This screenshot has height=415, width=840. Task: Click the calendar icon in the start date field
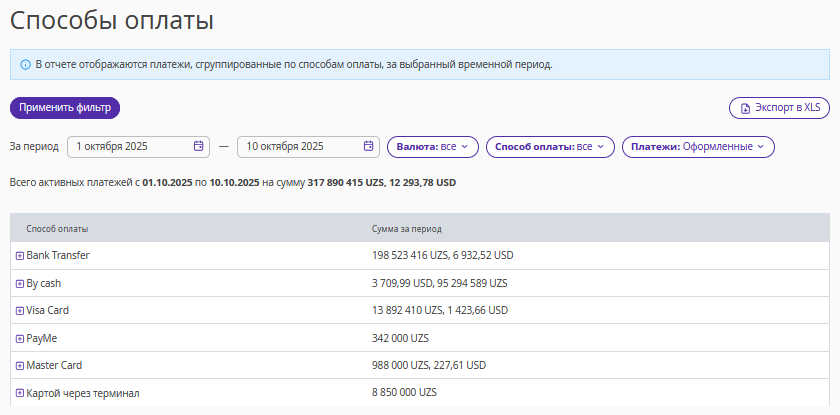198,146
